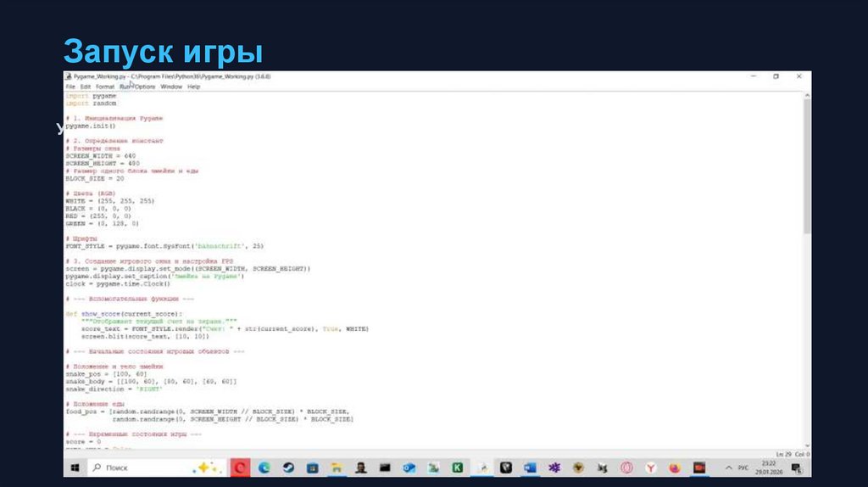
Task: Open Steam from the taskbar
Action: coord(288,467)
